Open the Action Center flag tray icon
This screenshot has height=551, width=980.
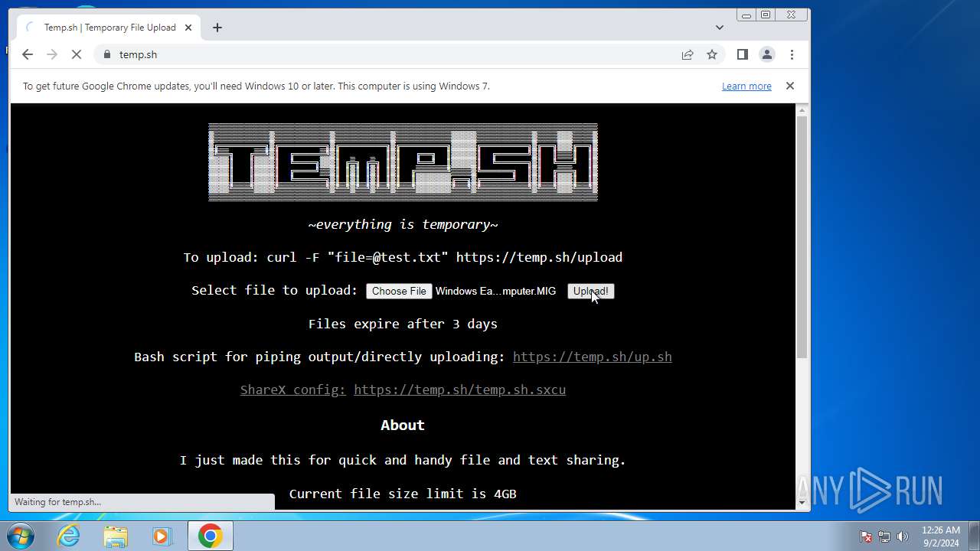click(x=866, y=536)
